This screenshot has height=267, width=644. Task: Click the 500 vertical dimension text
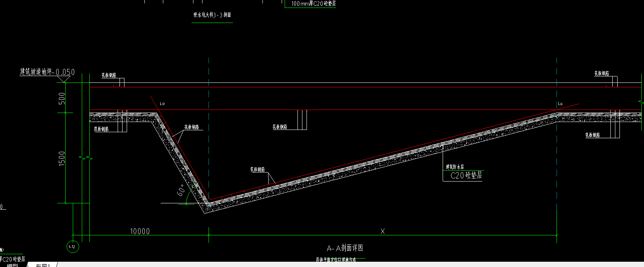[x=62, y=99]
